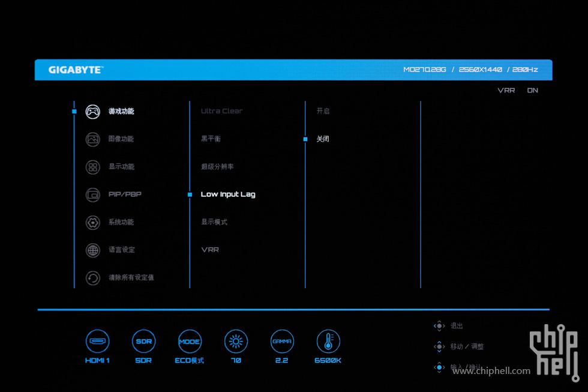
Task: Click the GIGABYTE logo in header
Action: point(76,70)
